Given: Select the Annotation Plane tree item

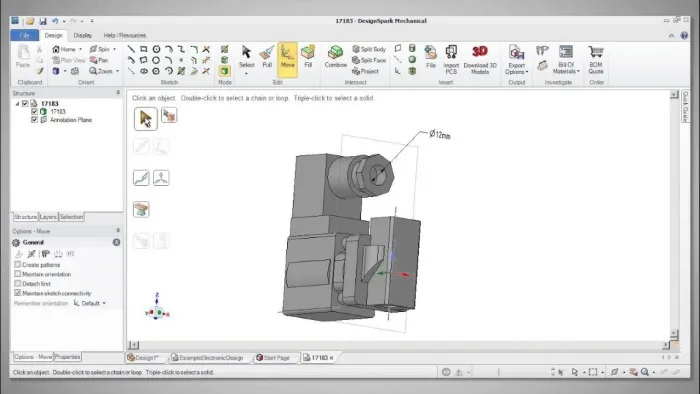Looking at the screenshot, I should [x=71, y=120].
